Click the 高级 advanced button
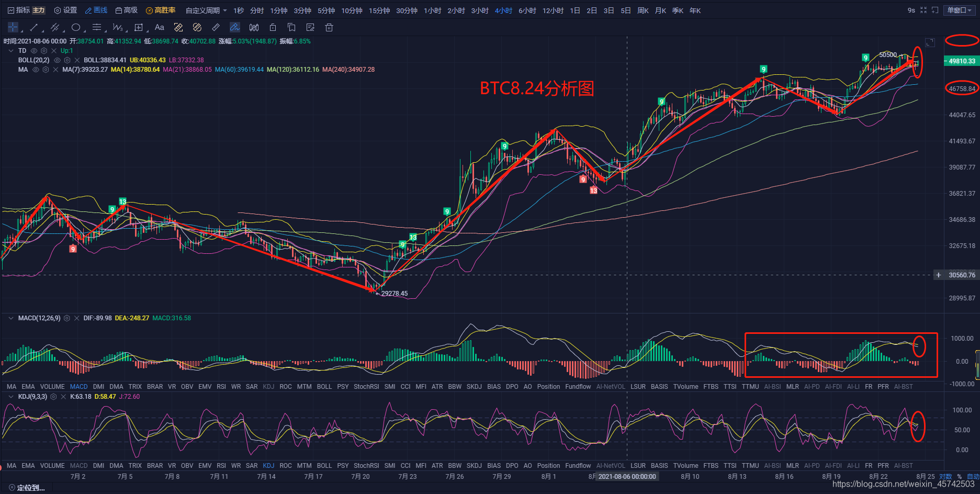This screenshot has height=494, width=980. [127, 10]
